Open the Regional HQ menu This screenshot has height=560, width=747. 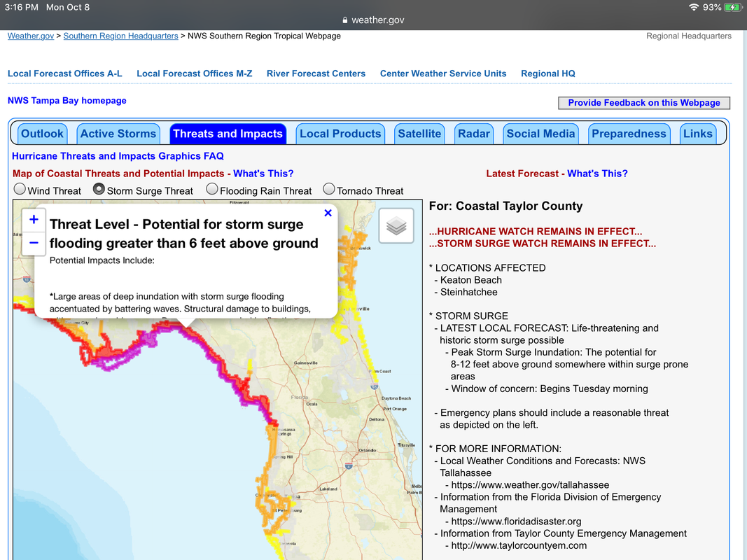click(x=548, y=73)
